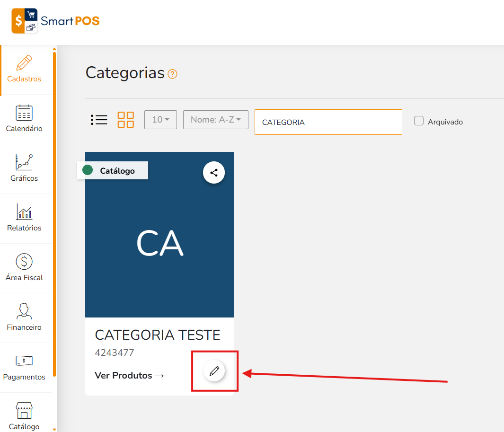Open the Catálogo sidebar section

pyautogui.click(x=24, y=416)
